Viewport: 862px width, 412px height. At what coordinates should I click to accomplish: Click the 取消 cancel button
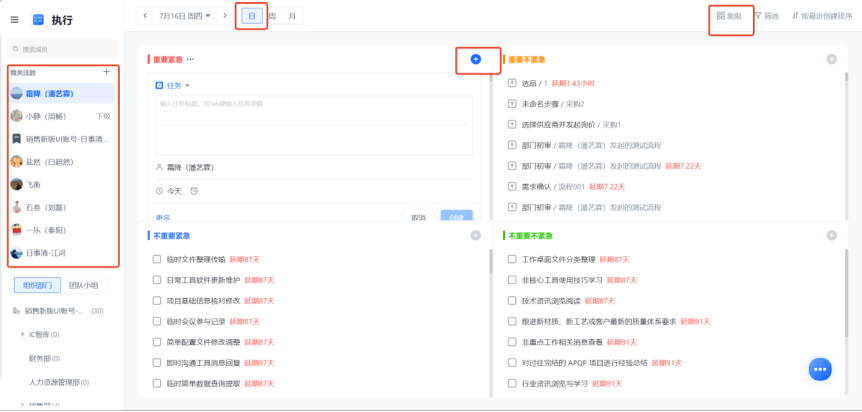tap(418, 217)
